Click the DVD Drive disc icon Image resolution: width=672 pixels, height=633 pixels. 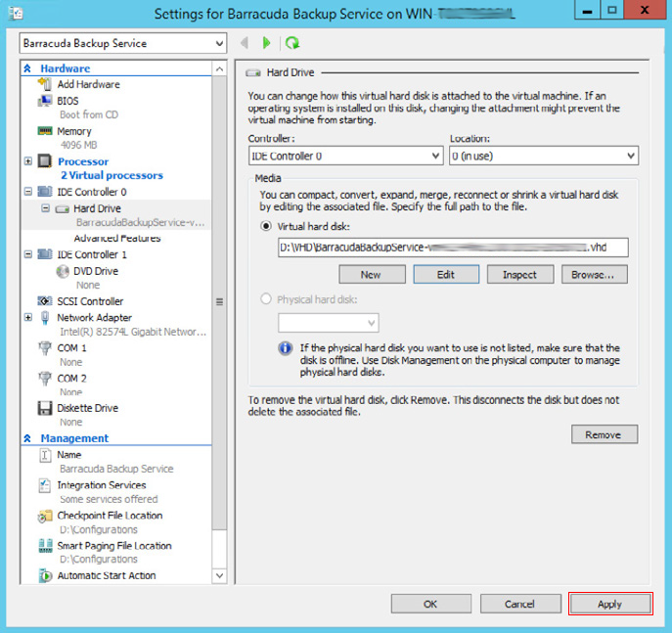(63, 271)
